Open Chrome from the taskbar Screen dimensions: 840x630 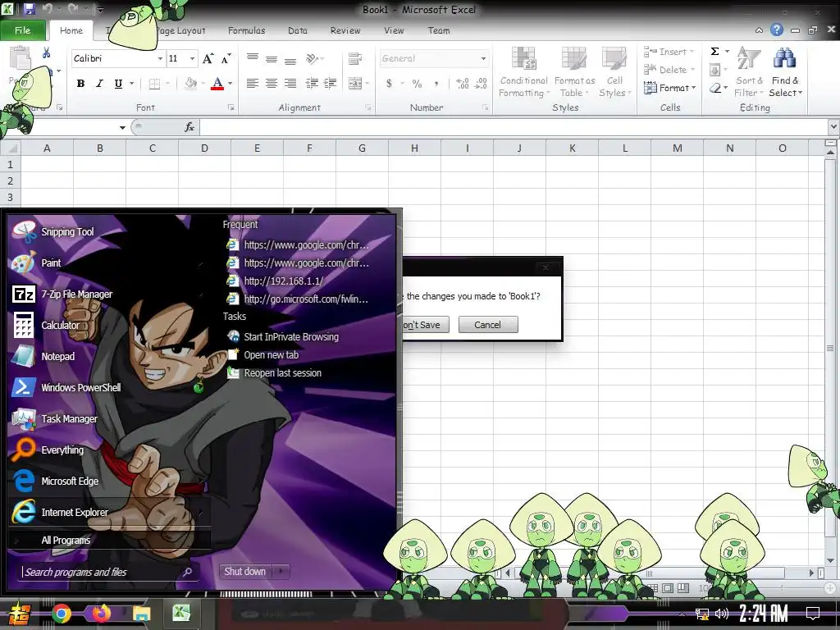62,613
